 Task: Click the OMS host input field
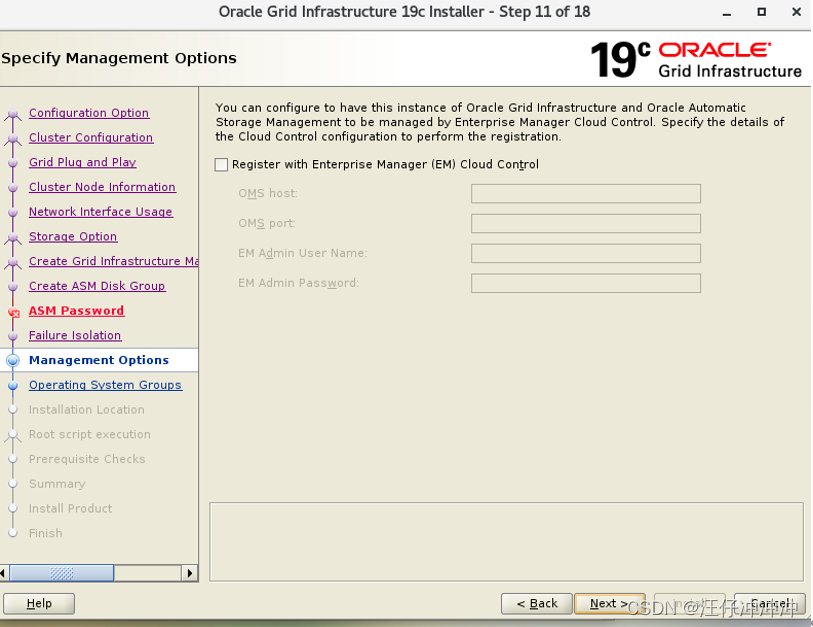(x=586, y=193)
